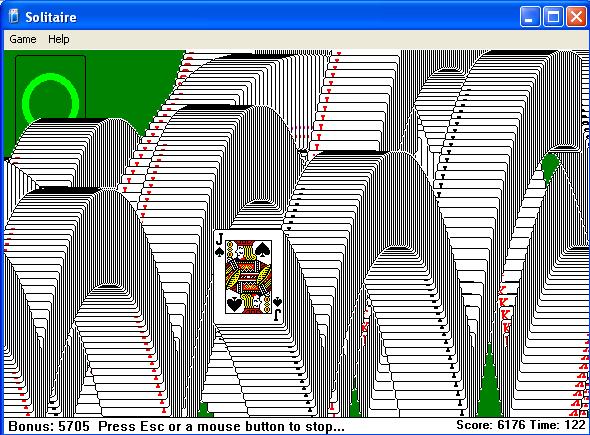Click the Jack of Spades card
Viewport: 590px width, 435px height.
[x=248, y=277]
